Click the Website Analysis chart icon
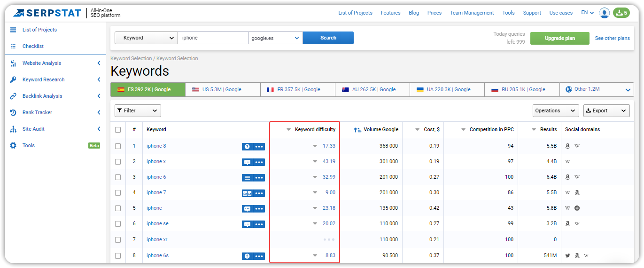This screenshot has height=268, width=644. point(13,63)
